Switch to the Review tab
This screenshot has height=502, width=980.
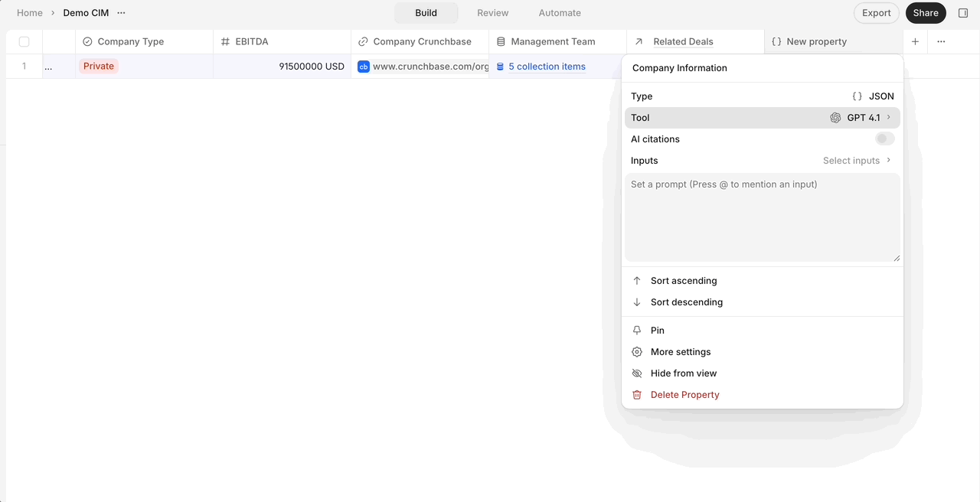(x=493, y=13)
